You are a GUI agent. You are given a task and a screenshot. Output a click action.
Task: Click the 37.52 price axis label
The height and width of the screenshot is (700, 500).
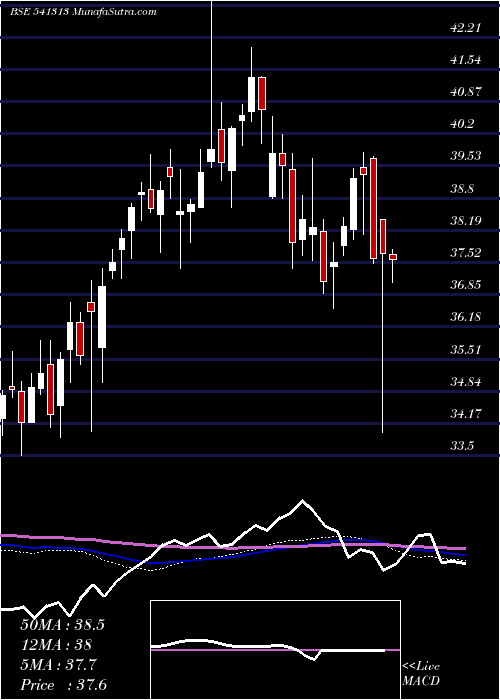(465, 253)
